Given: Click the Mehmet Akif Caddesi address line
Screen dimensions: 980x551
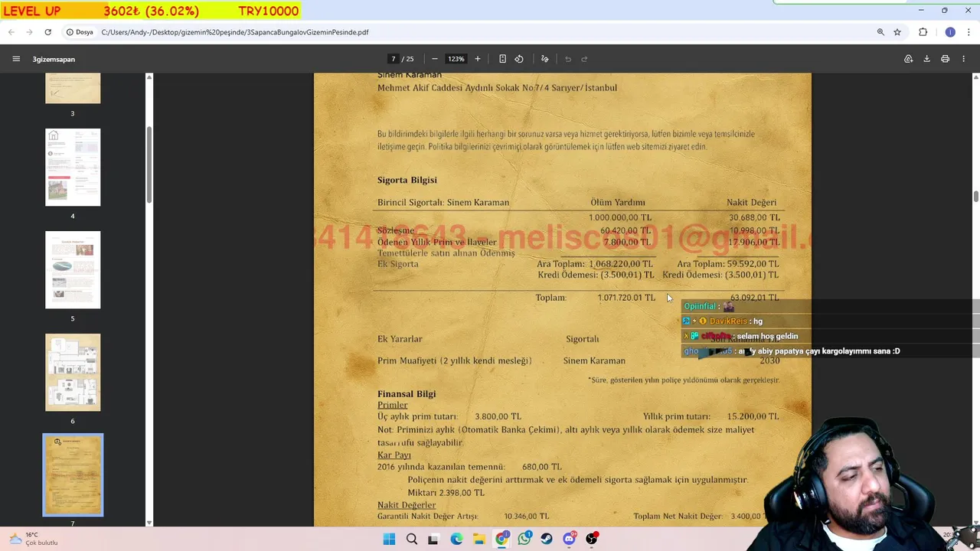Looking at the screenshot, I should tap(497, 88).
